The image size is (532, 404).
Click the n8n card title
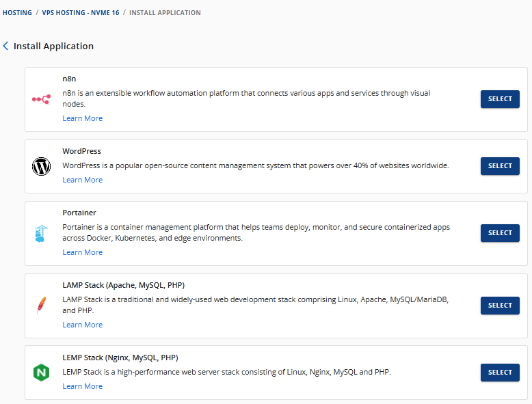tap(69, 79)
